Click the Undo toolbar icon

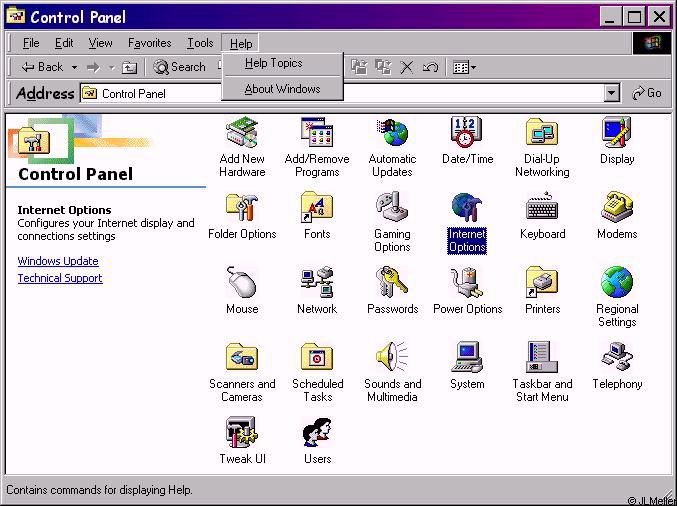[x=430, y=68]
